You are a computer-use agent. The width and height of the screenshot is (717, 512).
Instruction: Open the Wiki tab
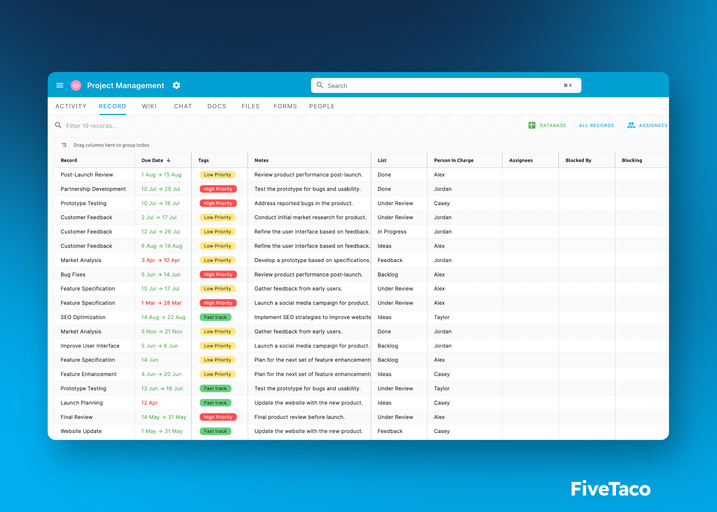coord(149,106)
